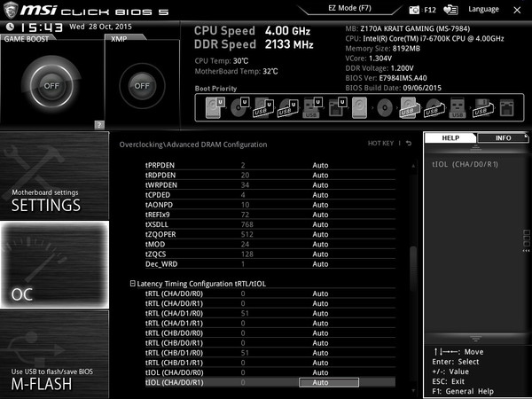The width and height of the screenshot is (532, 399).
Task: Select the legacy USB key boot icon
Action: 458,107
